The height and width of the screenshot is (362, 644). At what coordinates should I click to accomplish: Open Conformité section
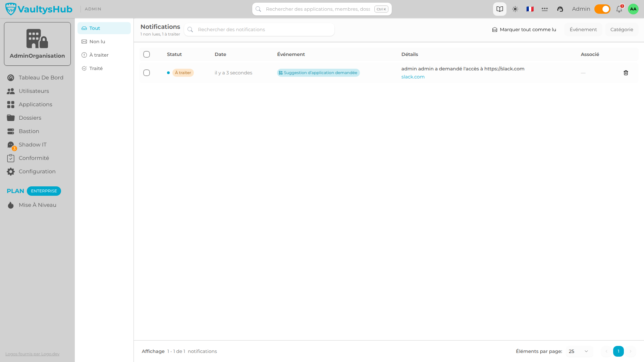(37, 158)
